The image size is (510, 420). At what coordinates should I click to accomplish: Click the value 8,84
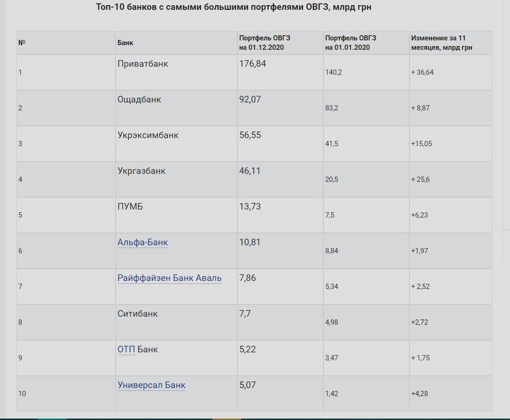pos(331,251)
